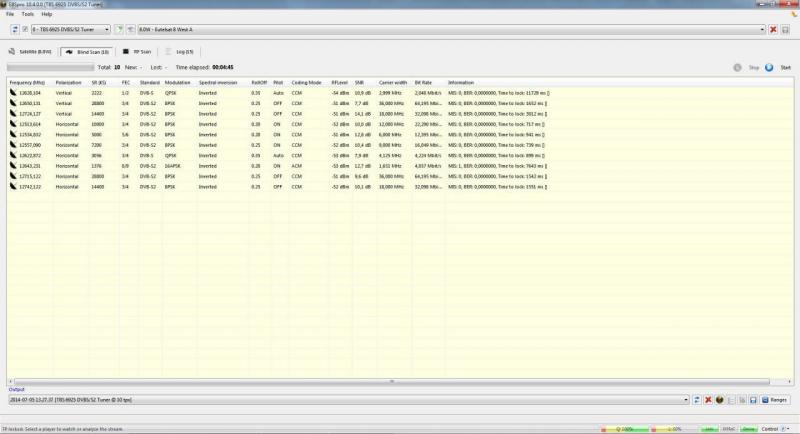The height and width of the screenshot is (434, 800).
Task: Click the Ranges button
Action: click(775, 399)
